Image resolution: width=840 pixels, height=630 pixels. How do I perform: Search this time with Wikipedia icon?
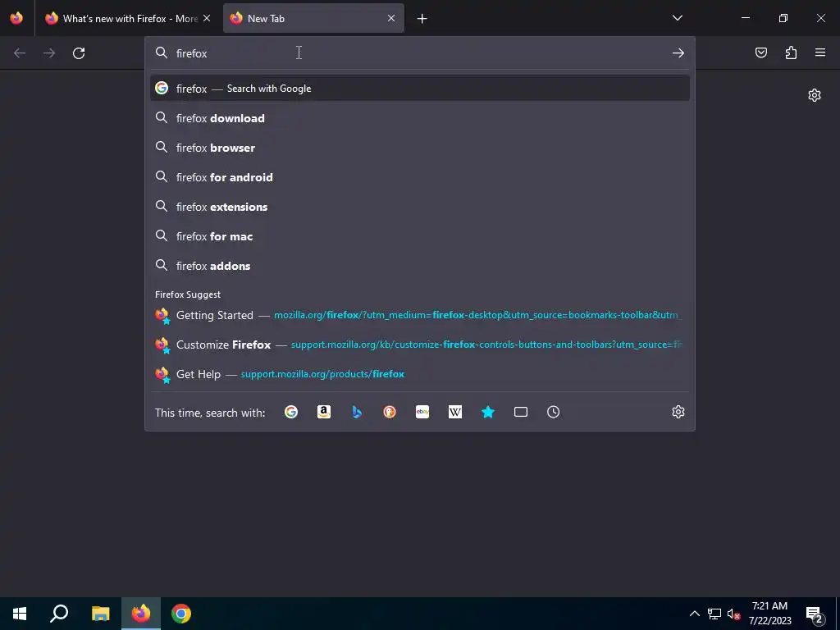pos(454,412)
